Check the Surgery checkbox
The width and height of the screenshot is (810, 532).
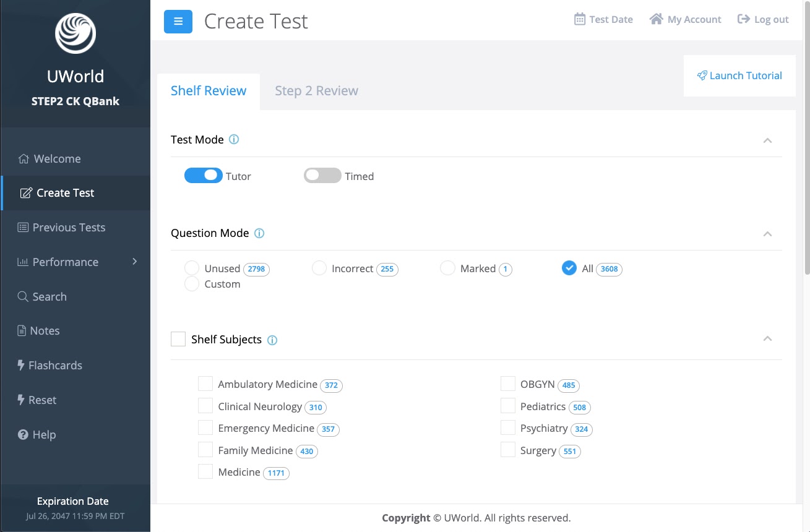point(508,450)
